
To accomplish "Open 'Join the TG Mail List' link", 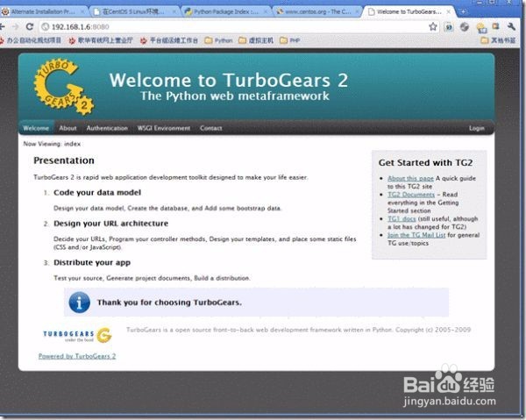I will tap(416, 235).
